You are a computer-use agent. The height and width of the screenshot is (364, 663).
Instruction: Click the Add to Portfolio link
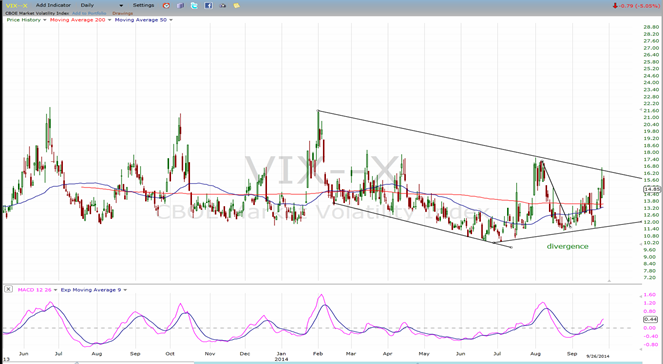coord(89,14)
